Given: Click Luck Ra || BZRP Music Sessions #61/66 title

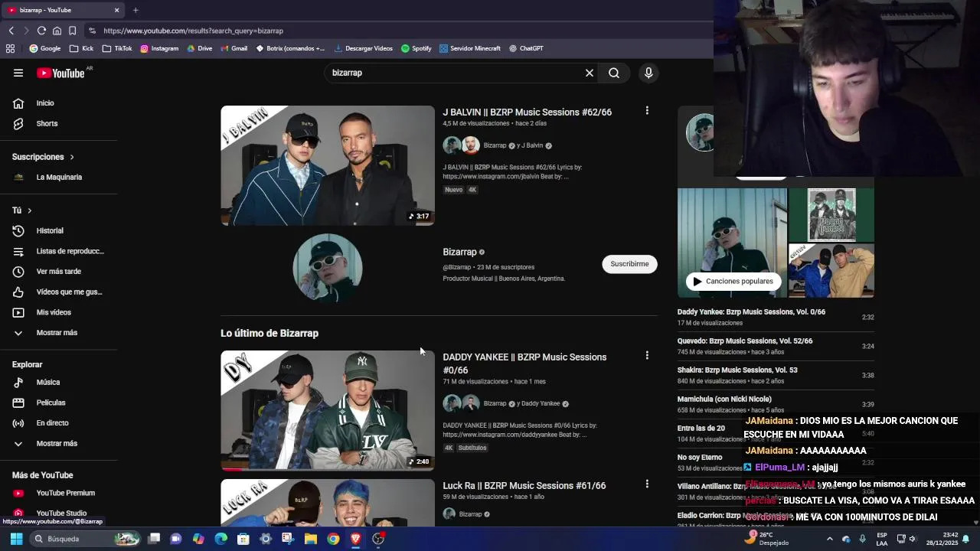Looking at the screenshot, I should click(524, 486).
